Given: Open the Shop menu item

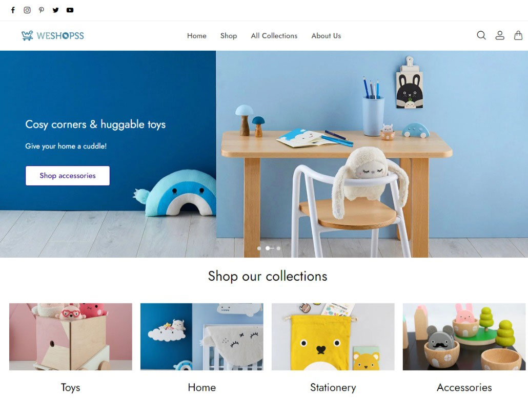Looking at the screenshot, I should point(229,36).
